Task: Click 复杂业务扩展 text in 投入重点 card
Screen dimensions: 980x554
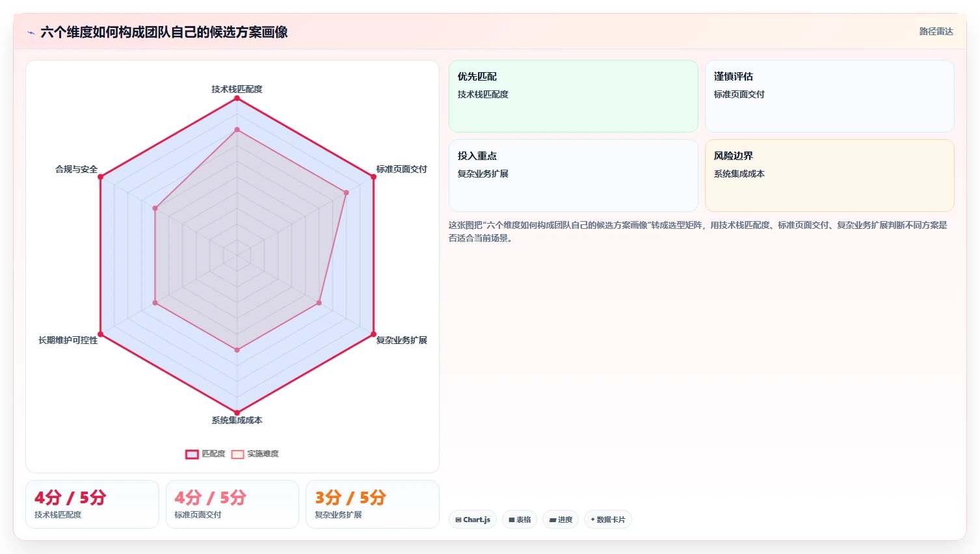Action: click(x=483, y=174)
